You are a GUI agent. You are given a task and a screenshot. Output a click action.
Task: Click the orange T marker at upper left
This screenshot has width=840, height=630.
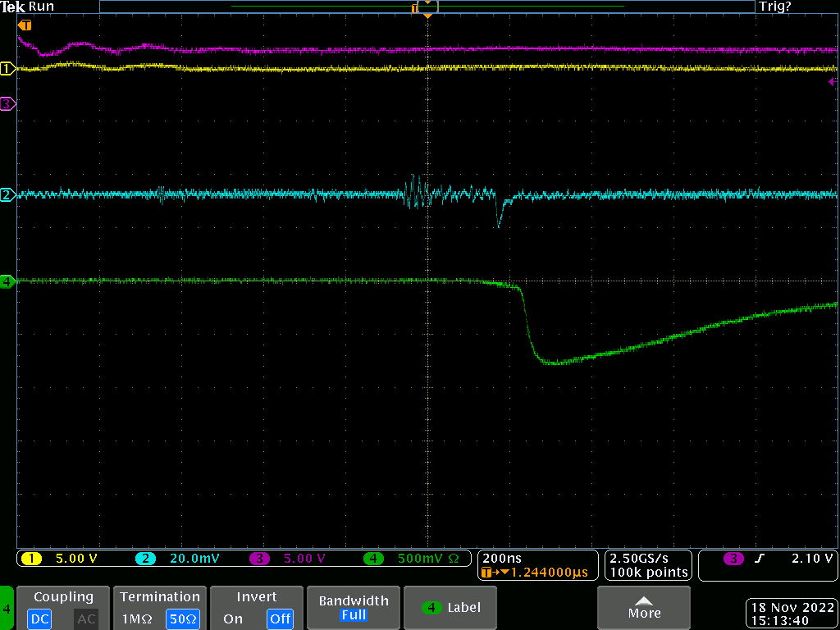click(x=25, y=25)
